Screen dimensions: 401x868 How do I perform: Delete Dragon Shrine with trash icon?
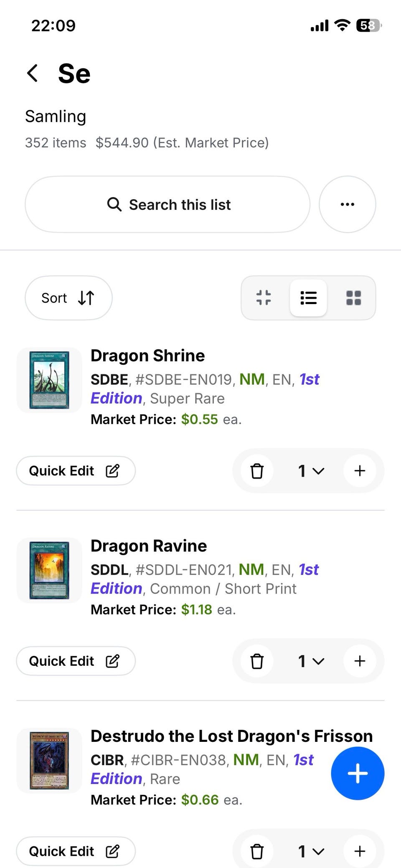click(257, 471)
